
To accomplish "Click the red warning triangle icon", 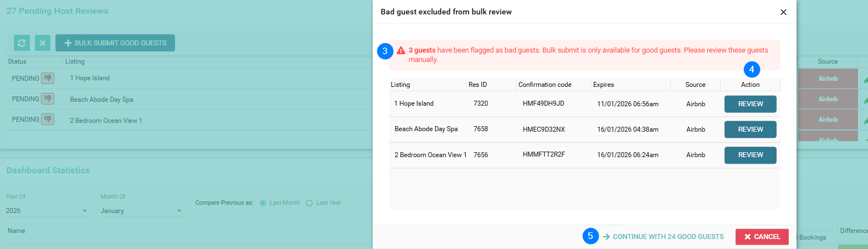I will tap(401, 50).
